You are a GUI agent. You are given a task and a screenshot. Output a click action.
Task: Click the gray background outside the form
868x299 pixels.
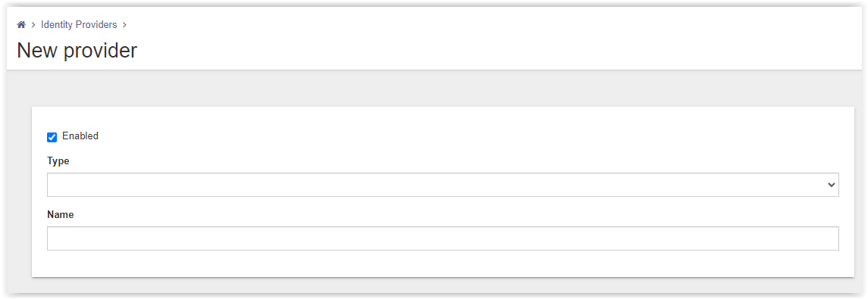click(443, 89)
